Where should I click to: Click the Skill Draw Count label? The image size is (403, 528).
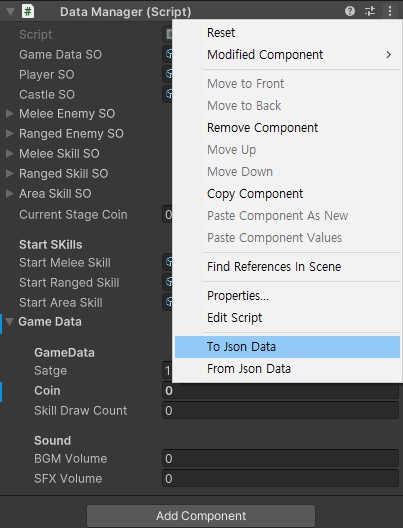coord(80,410)
